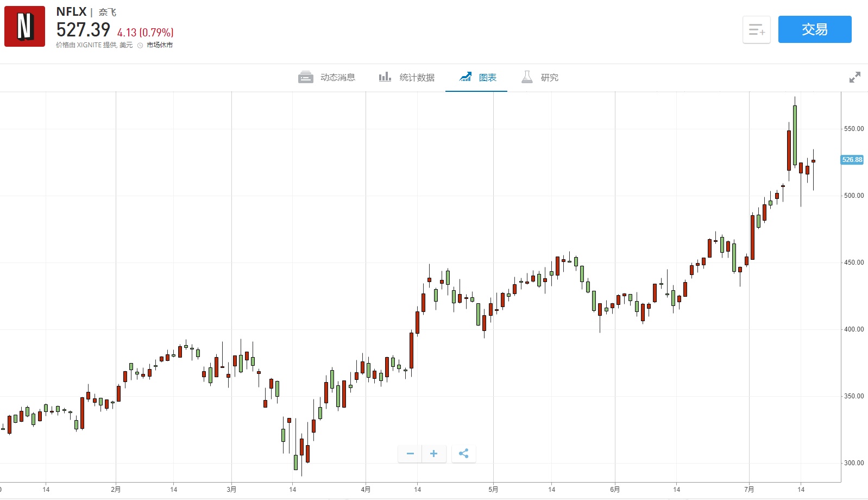Click the Netflix logo icon

coord(24,27)
